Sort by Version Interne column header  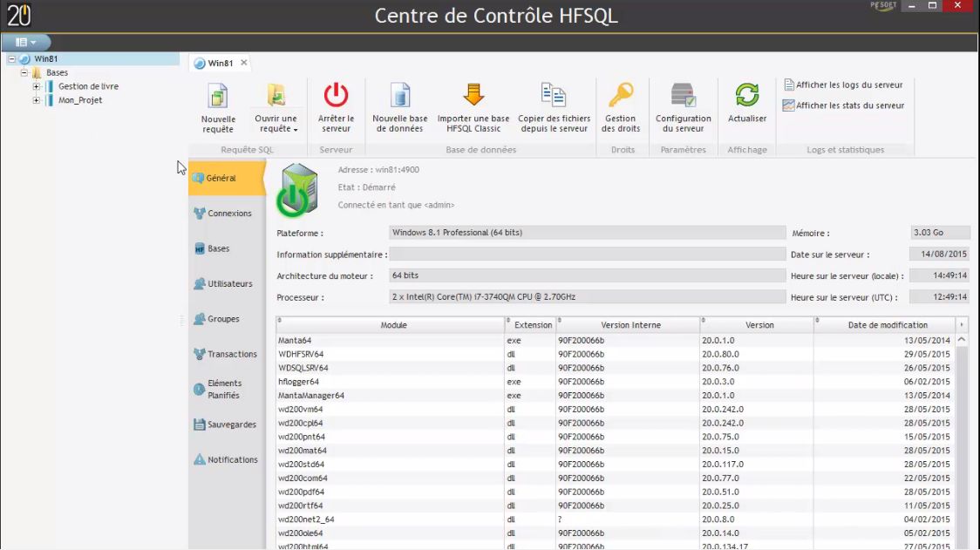coord(630,325)
